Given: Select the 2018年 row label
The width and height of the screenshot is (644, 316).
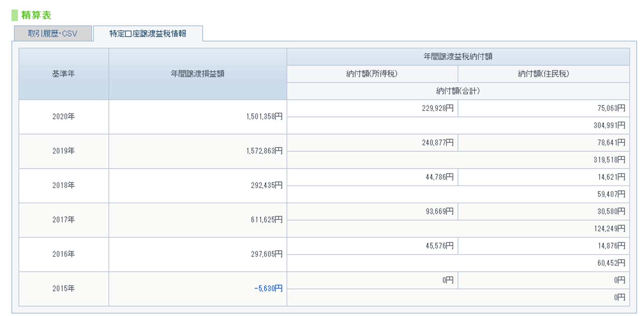Looking at the screenshot, I should pyautogui.click(x=64, y=185).
